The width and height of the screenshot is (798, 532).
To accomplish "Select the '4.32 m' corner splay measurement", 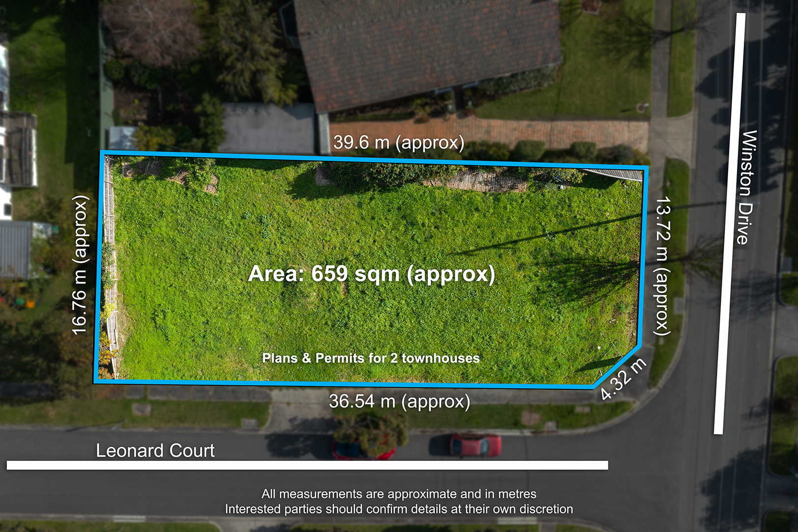I will click(623, 379).
